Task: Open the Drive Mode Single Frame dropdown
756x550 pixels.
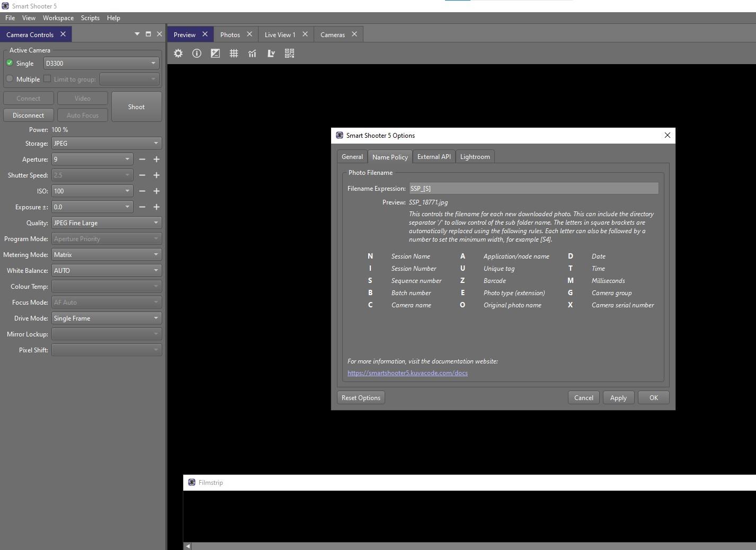Action: (x=106, y=318)
